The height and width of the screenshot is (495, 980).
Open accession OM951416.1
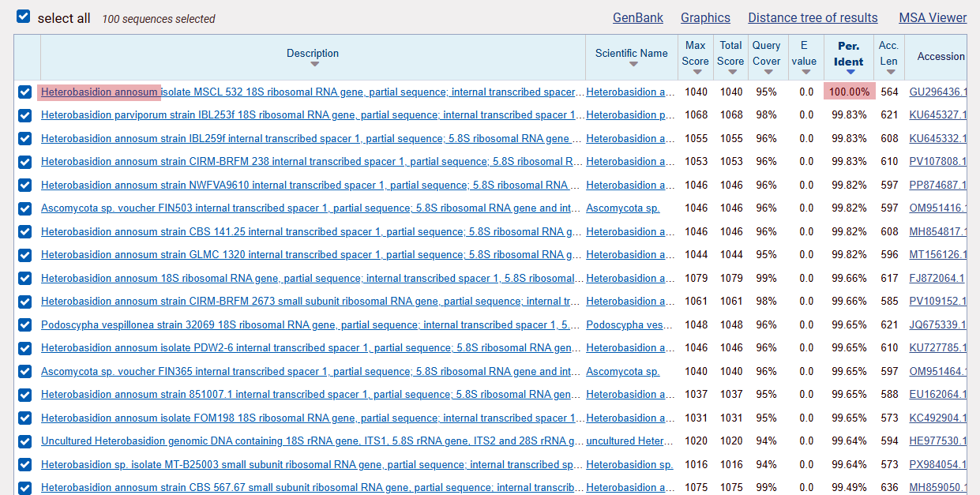coord(938,208)
